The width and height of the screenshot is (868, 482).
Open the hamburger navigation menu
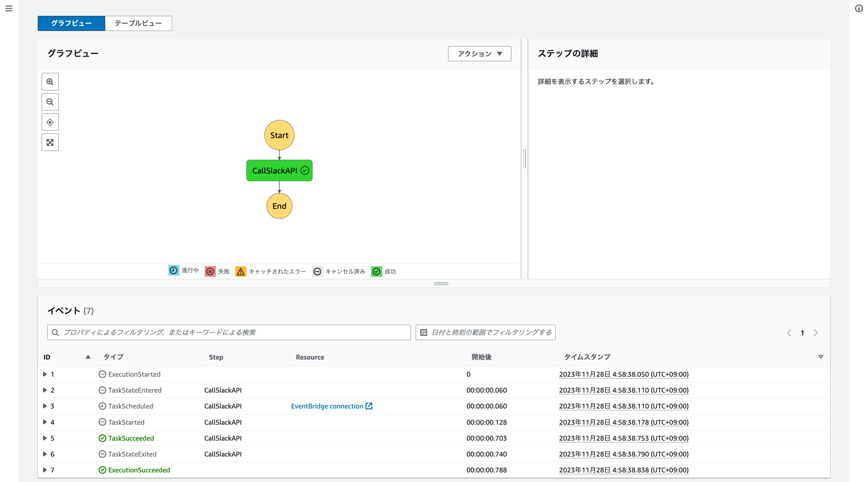coord(9,8)
